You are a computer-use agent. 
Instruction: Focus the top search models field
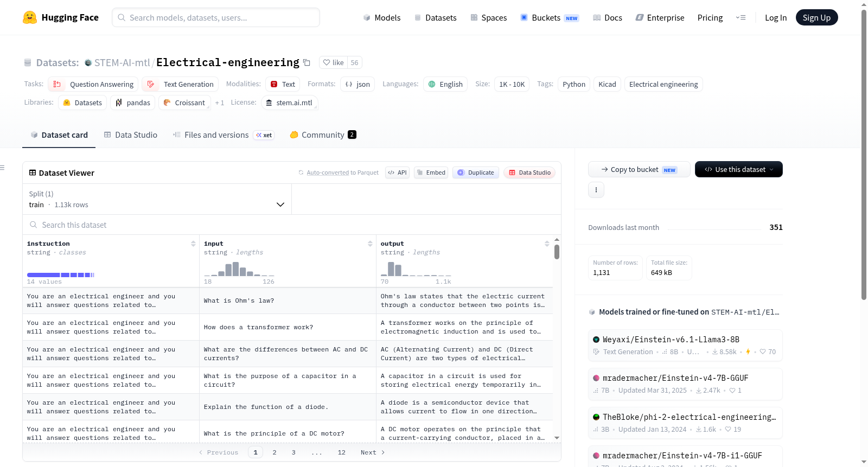pyautogui.click(x=216, y=17)
